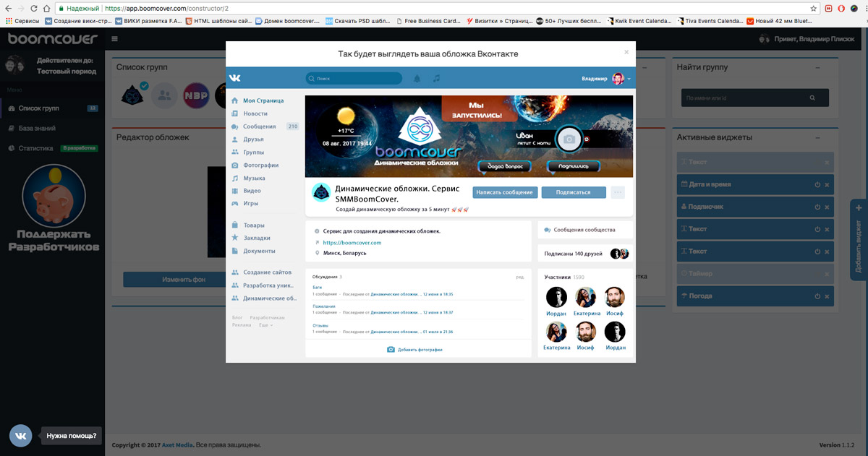Screen dimensions: 868x456
Task: Open the Отзывы discussion topic
Action: [x=320, y=325]
